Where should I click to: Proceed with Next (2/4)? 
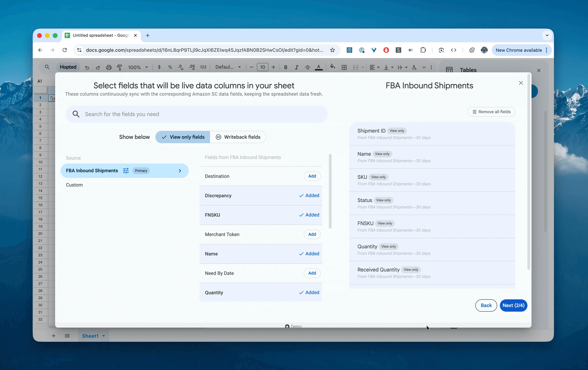tap(513, 305)
